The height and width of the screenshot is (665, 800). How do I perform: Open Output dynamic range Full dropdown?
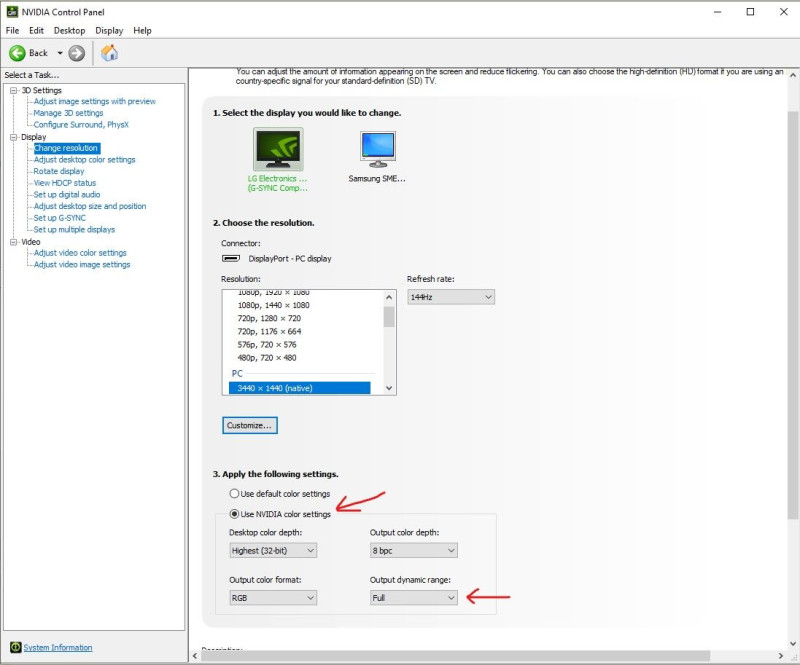click(413, 598)
